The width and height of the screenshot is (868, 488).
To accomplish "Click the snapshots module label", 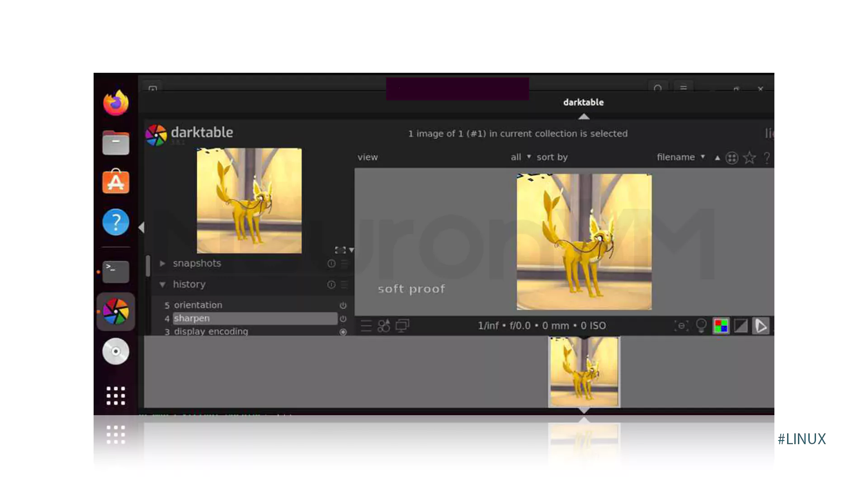I will click(197, 263).
